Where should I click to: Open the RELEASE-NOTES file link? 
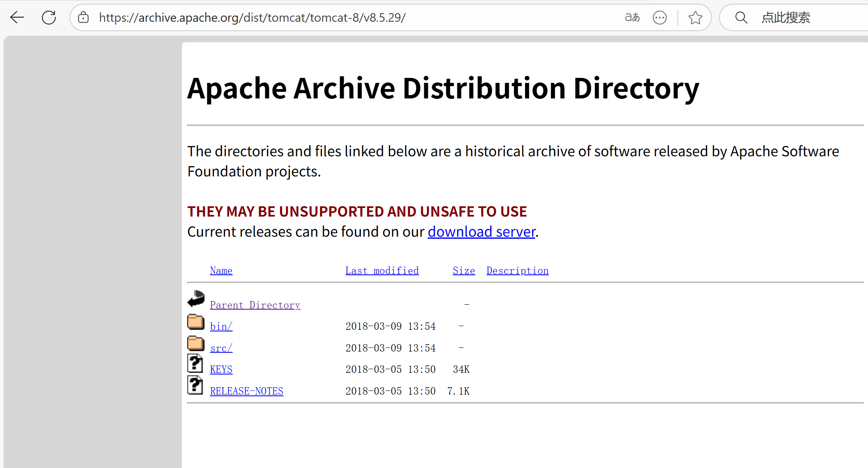click(x=246, y=391)
